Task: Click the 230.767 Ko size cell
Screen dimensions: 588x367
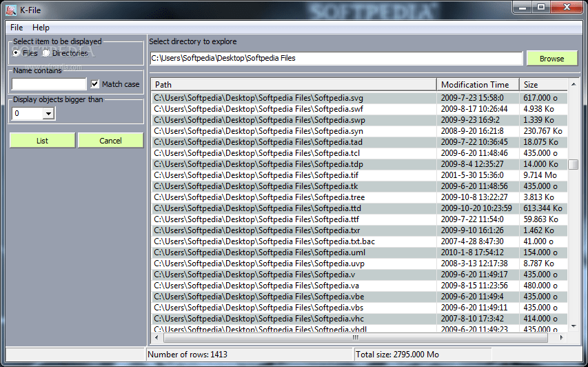Action: (543, 131)
